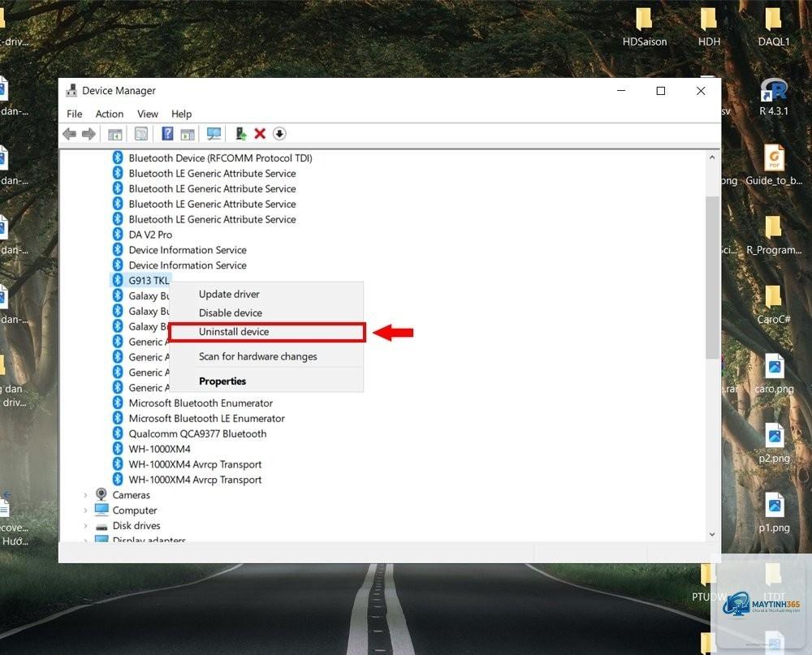The height and width of the screenshot is (655, 812).
Task: Select the R_Program... folder on the desktop
Action: pyautogui.click(x=774, y=235)
